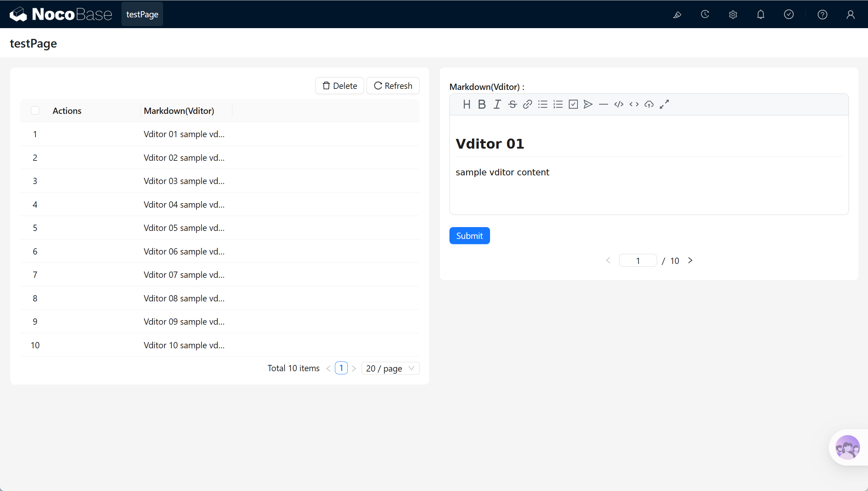Click the Refresh button
This screenshot has width=868, height=491.
point(393,86)
